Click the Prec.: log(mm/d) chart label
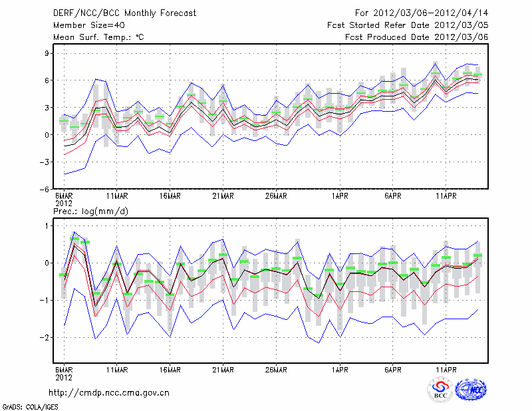Screen dimensions: 532x411 coord(90,211)
